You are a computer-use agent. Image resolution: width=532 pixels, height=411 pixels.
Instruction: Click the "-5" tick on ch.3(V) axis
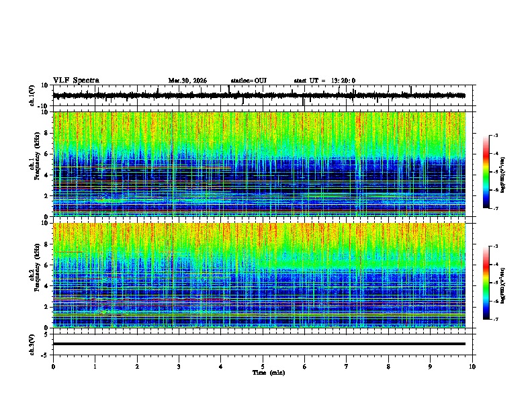(x=45, y=355)
